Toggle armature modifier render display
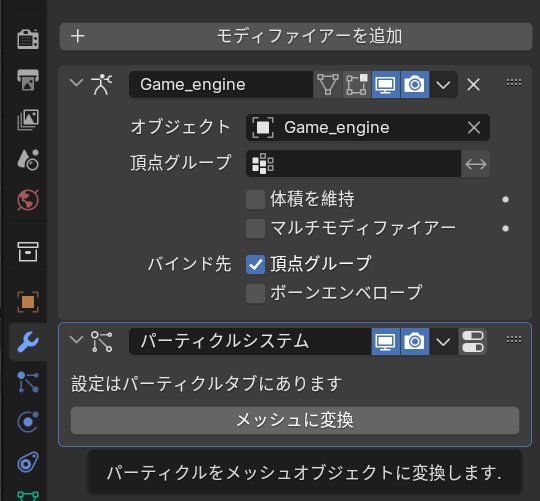540x501 pixels. point(415,85)
